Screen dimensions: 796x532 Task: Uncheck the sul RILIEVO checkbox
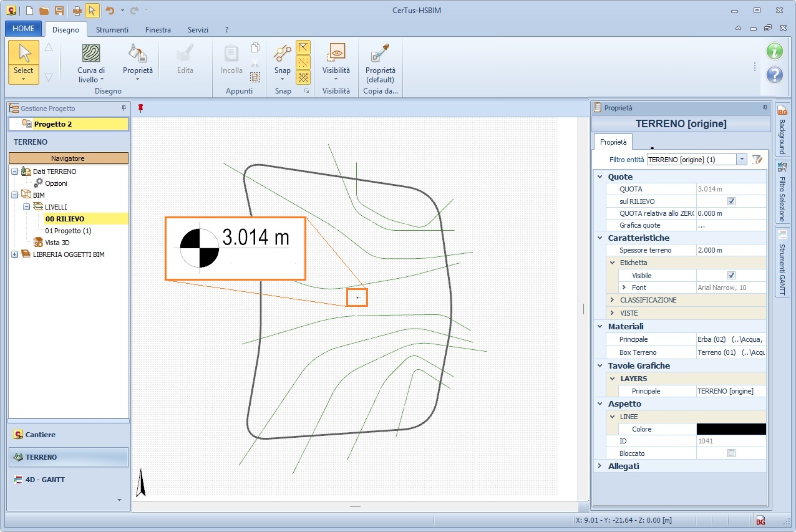[x=731, y=201]
